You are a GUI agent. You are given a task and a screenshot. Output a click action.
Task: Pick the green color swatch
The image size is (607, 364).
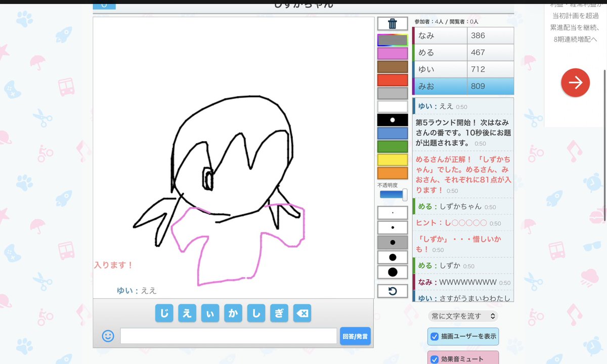tap(393, 147)
